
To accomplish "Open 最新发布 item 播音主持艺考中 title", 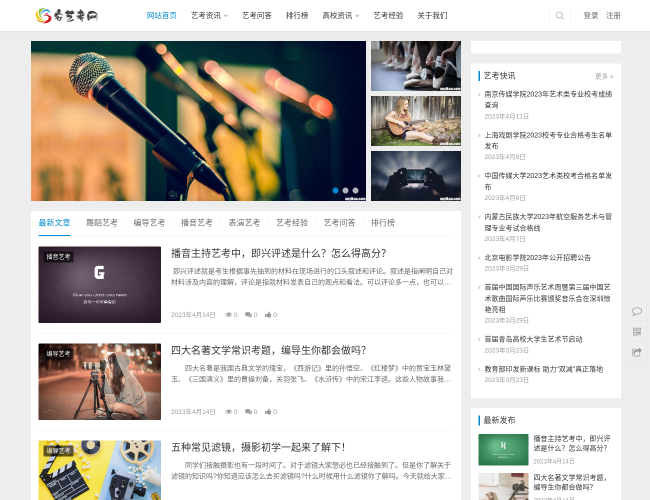I will tap(572, 443).
